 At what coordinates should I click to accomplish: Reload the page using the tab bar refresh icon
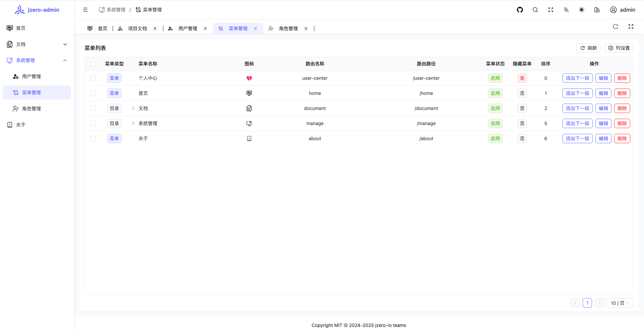coord(615,26)
